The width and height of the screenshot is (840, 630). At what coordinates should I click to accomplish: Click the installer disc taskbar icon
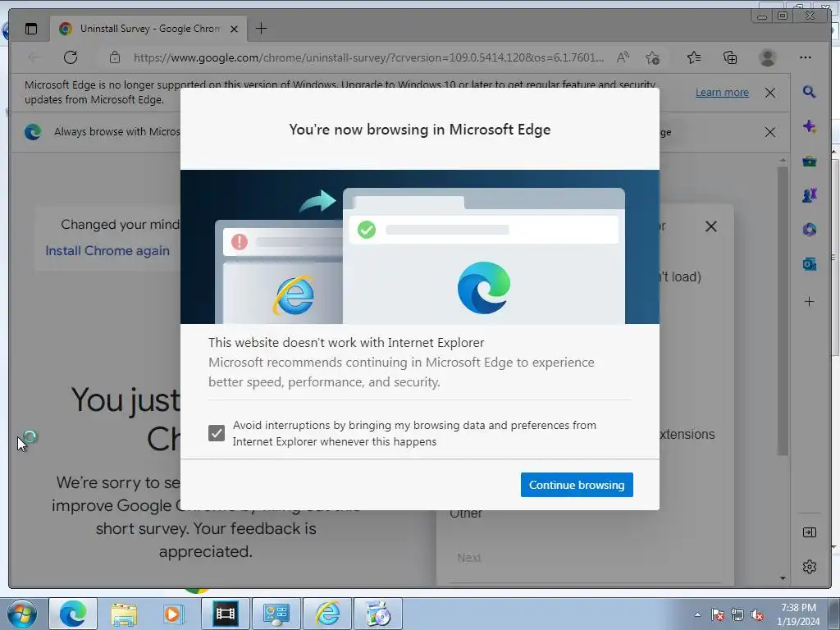[x=378, y=614]
